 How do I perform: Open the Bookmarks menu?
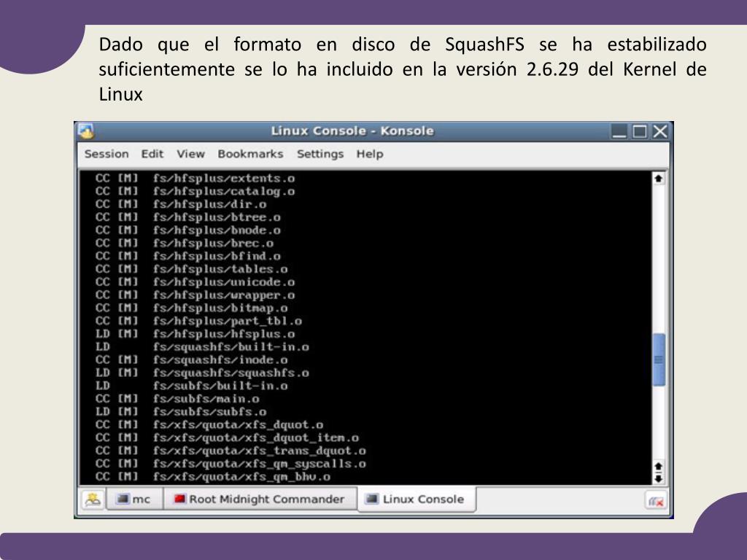(250, 154)
